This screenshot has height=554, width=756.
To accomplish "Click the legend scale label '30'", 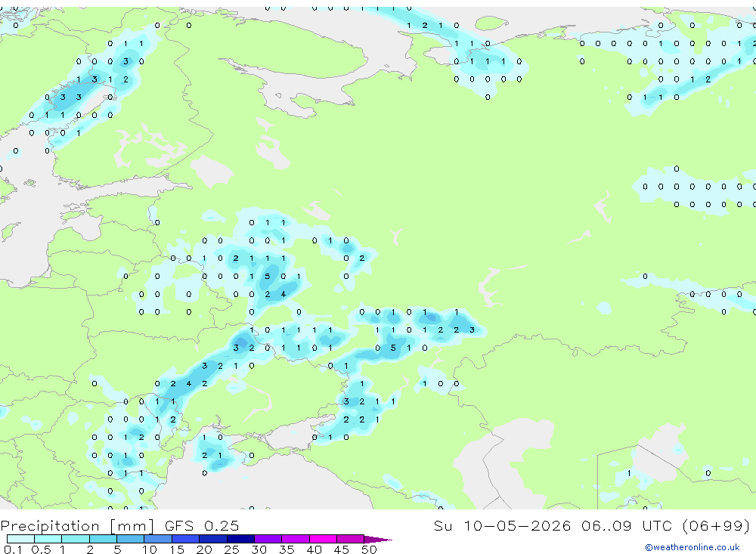I will (259, 549).
